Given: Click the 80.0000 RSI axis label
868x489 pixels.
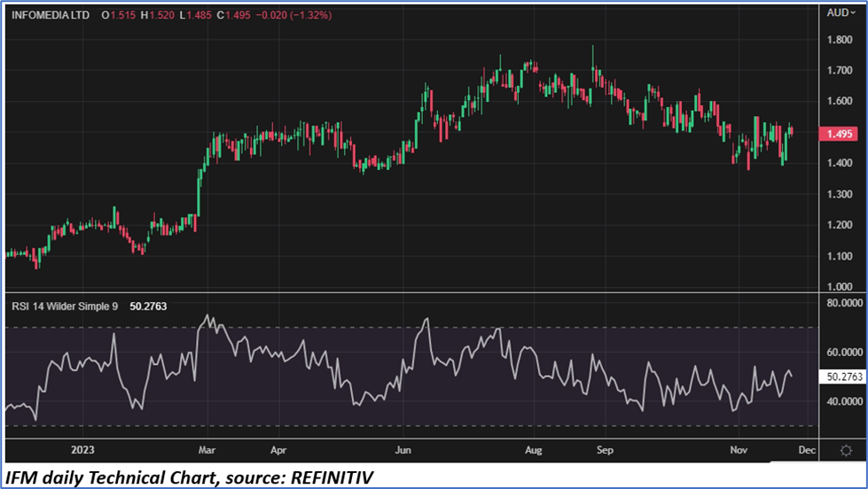Looking at the screenshot, I should pyautogui.click(x=844, y=303).
